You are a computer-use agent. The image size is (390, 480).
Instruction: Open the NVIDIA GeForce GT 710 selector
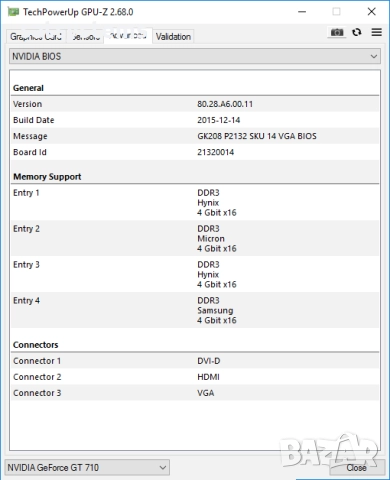87,467
